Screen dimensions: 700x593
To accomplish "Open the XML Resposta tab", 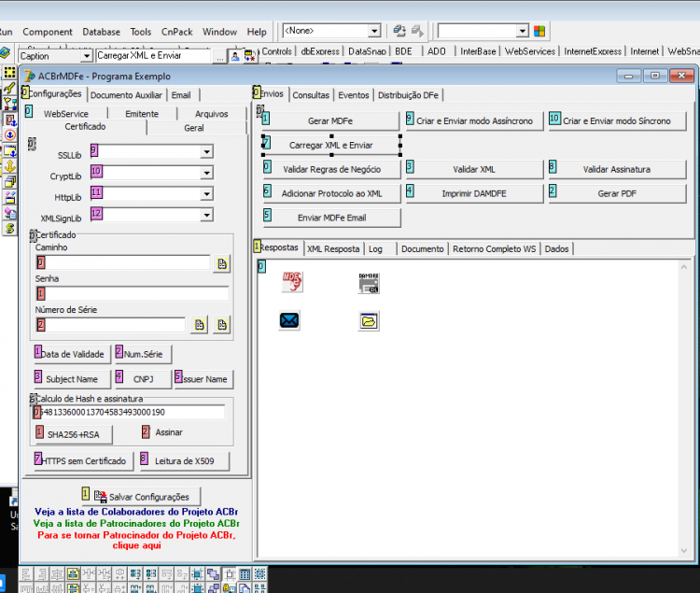I will coord(333,248).
